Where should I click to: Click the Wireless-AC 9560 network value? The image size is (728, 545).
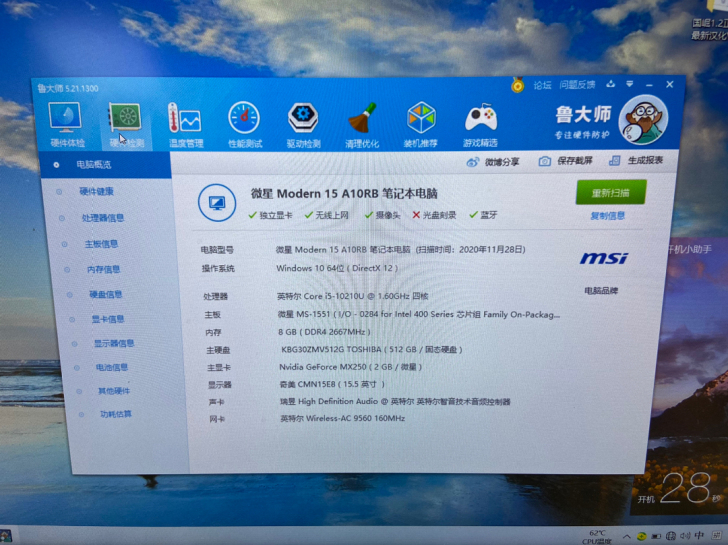pyautogui.click(x=342, y=418)
